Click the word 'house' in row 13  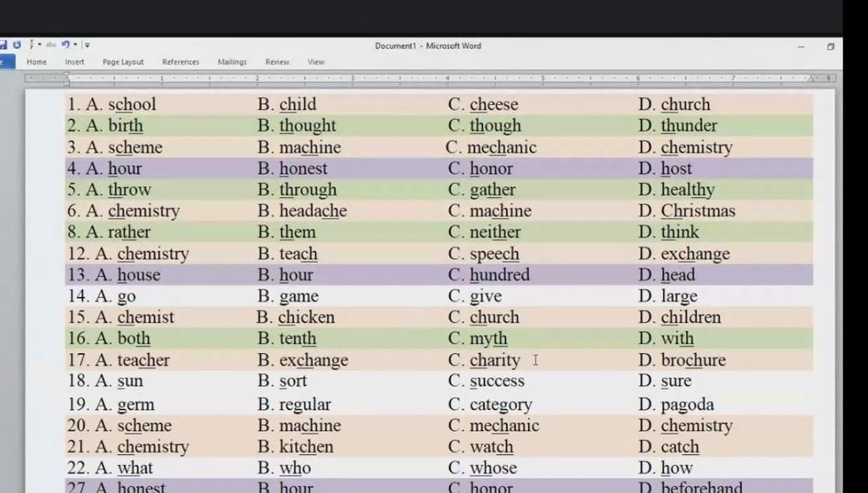pos(139,274)
